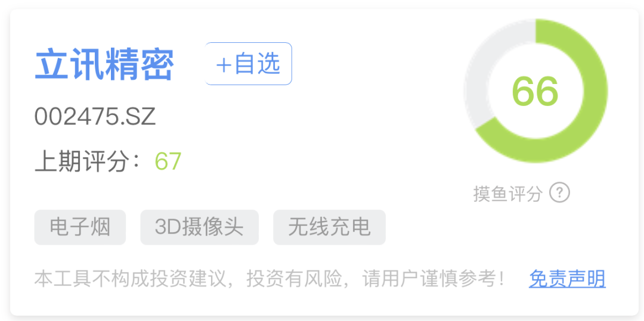Click the 摸鱼评分 label
644x321 pixels.
(x=508, y=194)
